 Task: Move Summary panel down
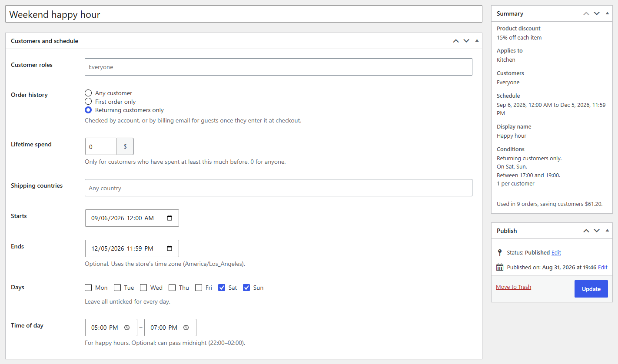coord(597,13)
